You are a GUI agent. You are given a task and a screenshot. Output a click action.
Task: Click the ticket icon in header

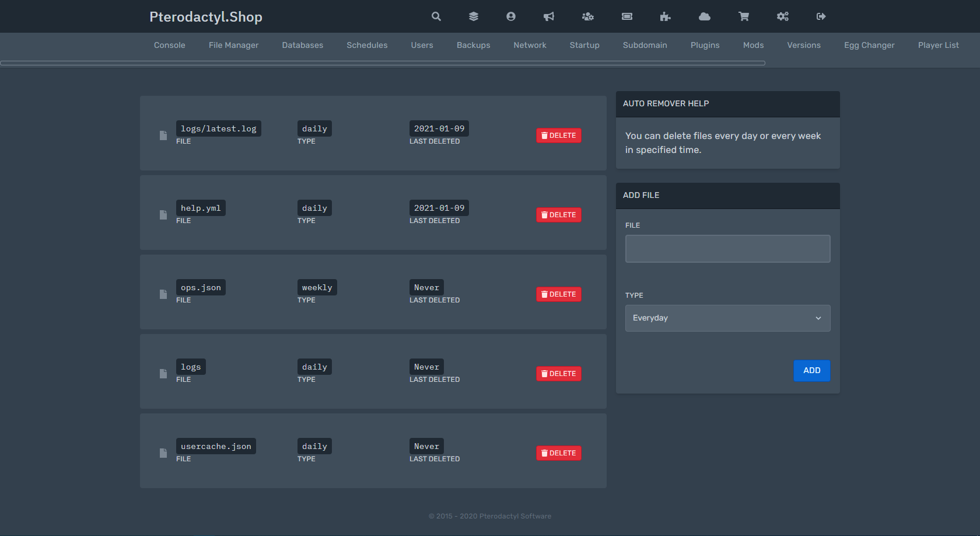tap(626, 16)
